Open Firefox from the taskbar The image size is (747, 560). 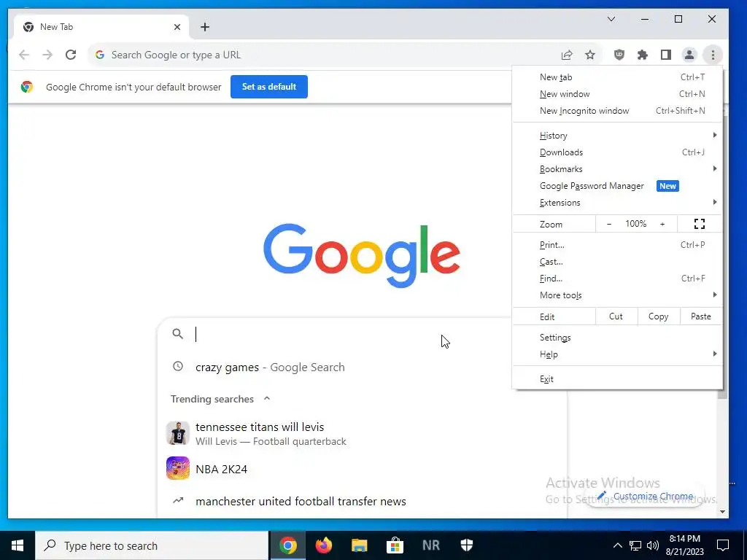coord(324,545)
